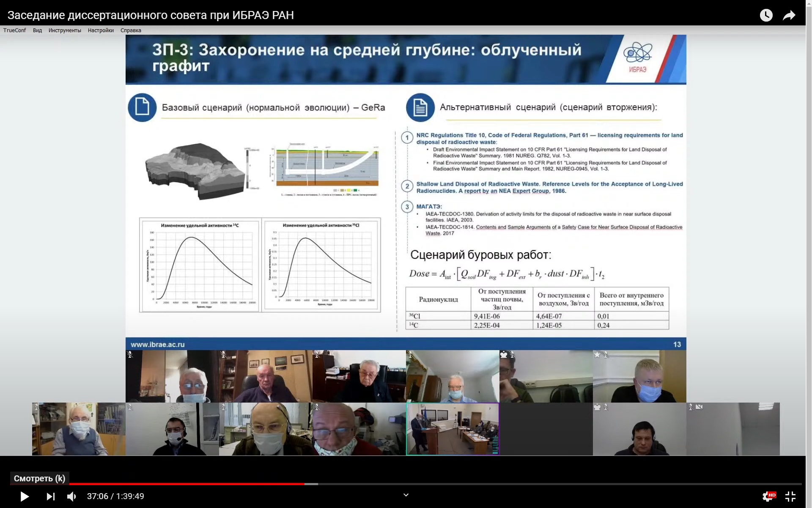Screen dimensions: 812x508
Task: Skip to the next video
Action: tap(50, 496)
